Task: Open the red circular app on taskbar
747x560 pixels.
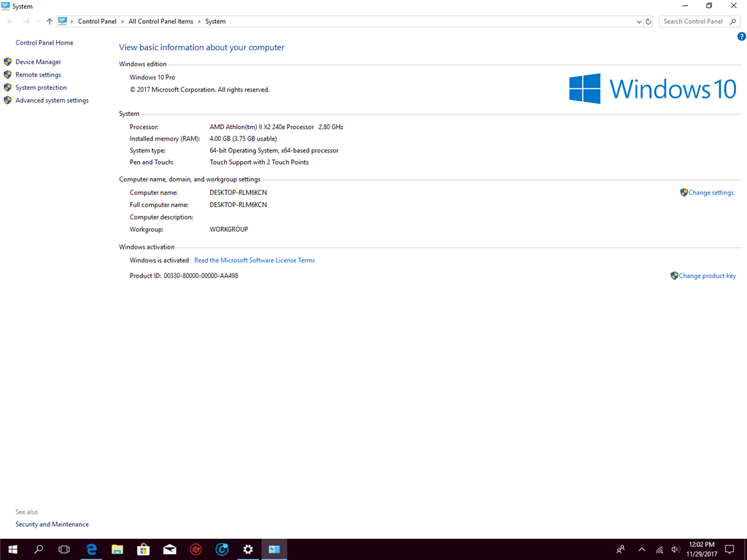Action: 196,550
